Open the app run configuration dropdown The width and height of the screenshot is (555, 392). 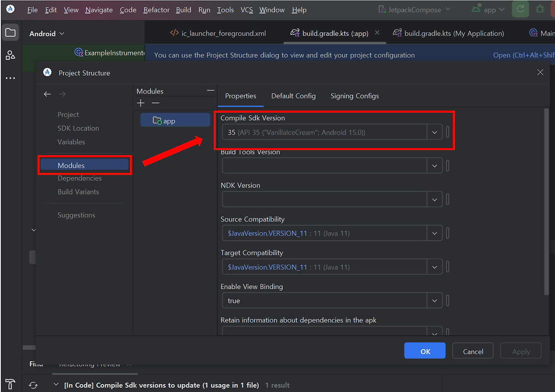coord(488,9)
